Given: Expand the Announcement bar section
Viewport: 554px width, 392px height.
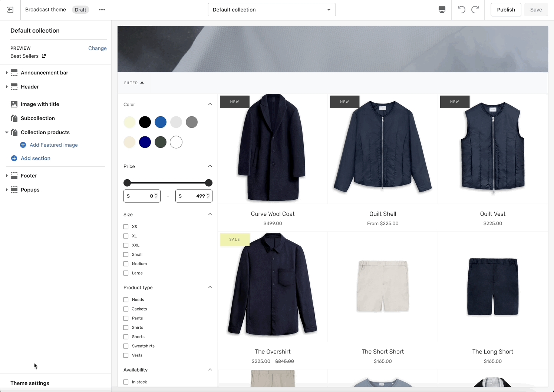Looking at the screenshot, I should point(7,73).
